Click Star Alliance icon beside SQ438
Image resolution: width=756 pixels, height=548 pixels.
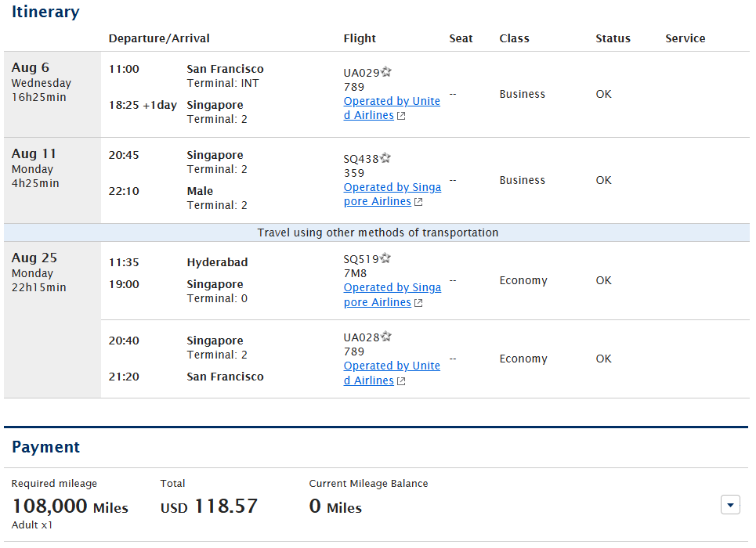pyautogui.click(x=385, y=158)
